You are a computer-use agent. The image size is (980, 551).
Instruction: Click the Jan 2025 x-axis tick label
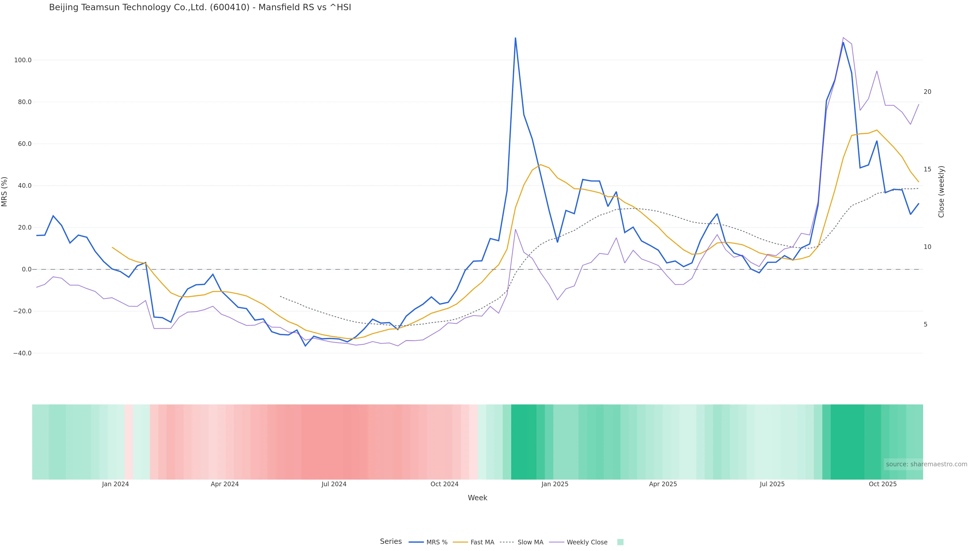555,484
